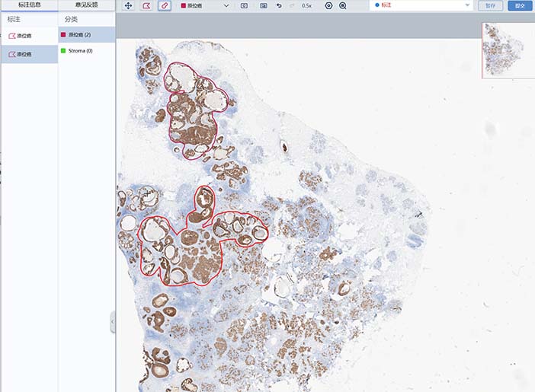The height and width of the screenshot is (392, 535).
Task: Open the 意见反馈 tab
Action: click(87, 5)
